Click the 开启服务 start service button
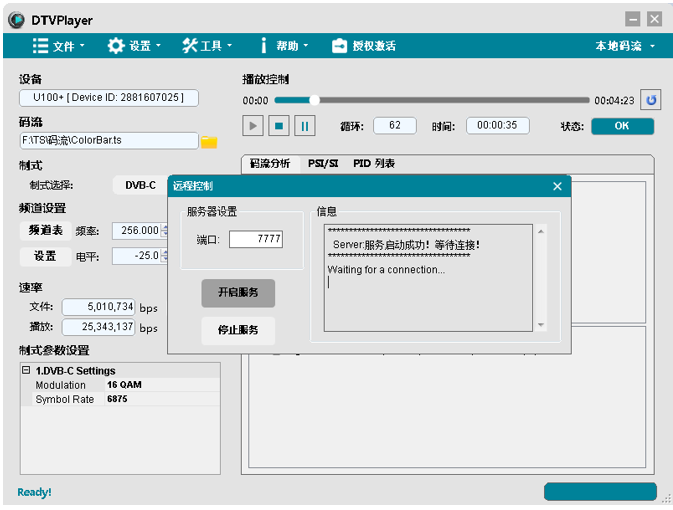Image resolution: width=673 pixels, height=510 pixels. [x=238, y=293]
